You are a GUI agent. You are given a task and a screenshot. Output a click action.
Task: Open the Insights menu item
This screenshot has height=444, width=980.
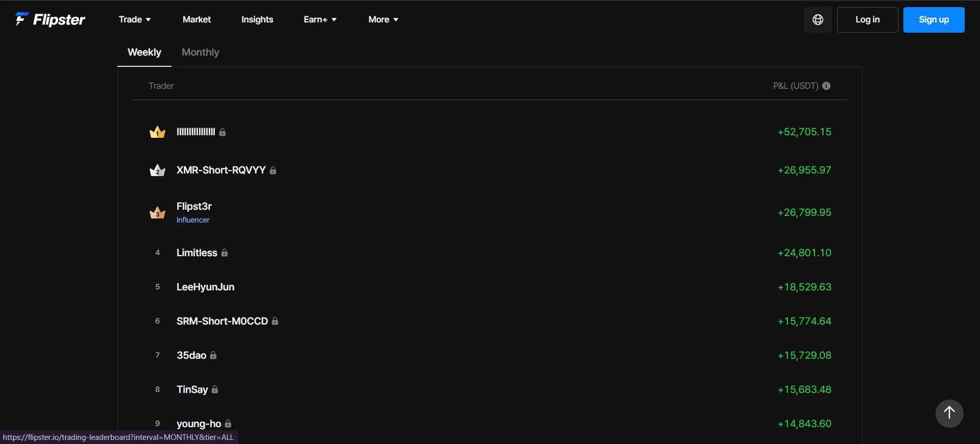257,19
